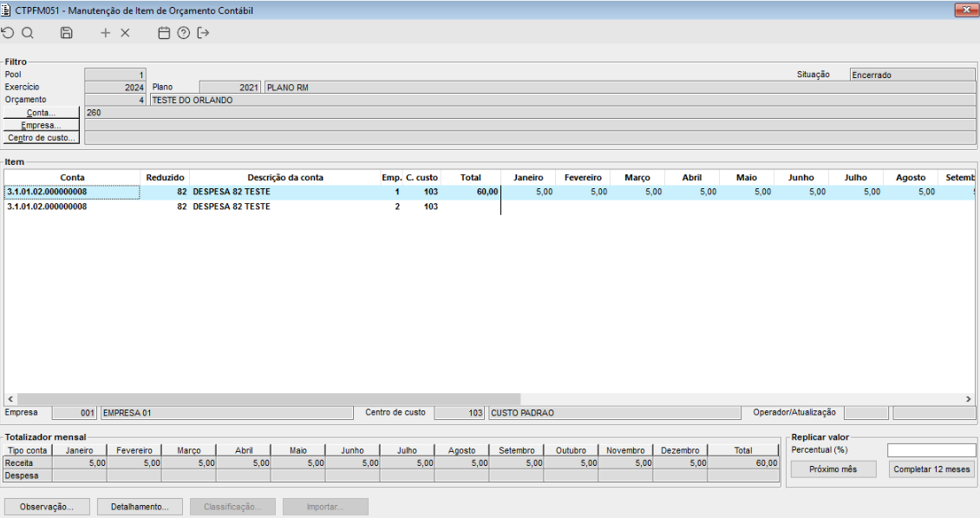Click the Receita Dezembro 5,00 cell
980x518 pixels.
coord(680,463)
